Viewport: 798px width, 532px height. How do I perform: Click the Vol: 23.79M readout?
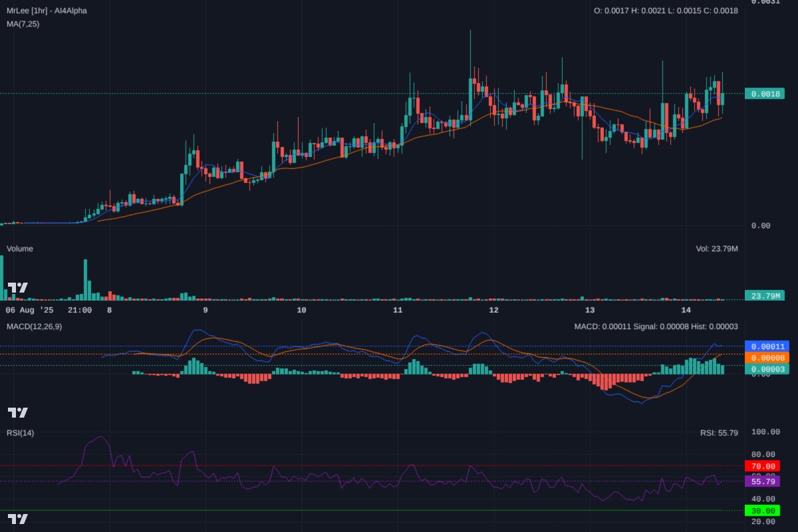tap(717, 249)
